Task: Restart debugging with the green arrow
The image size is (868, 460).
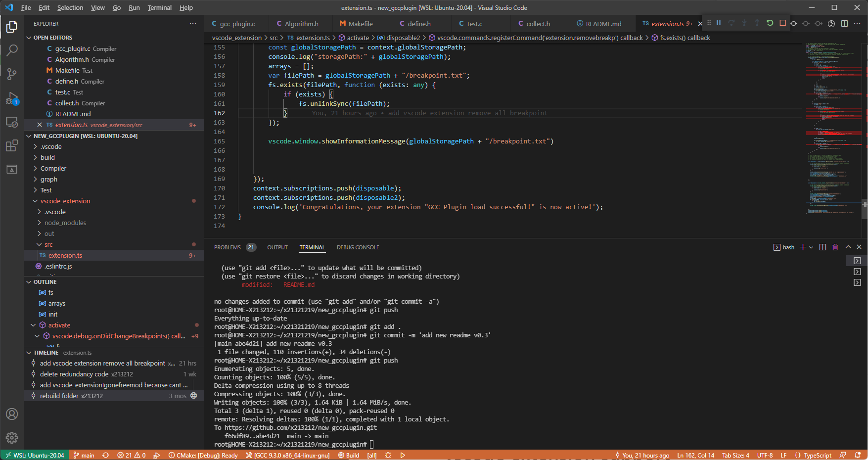Action: pos(770,23)
